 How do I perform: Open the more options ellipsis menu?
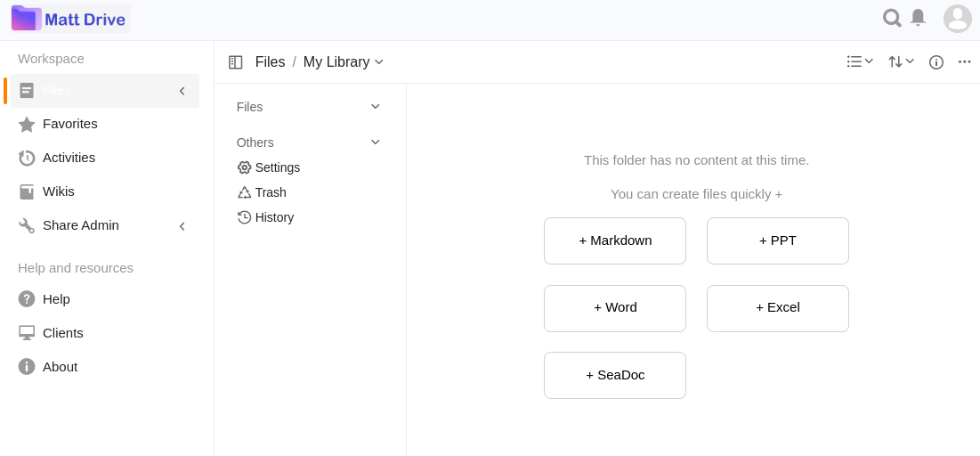click(x=964, y=61)
